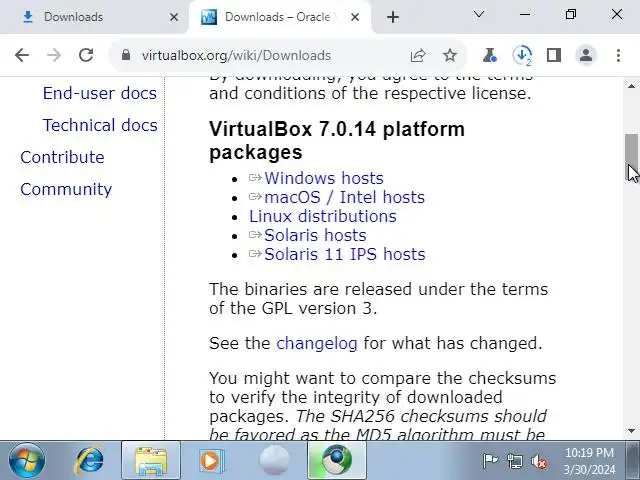Select the Chromium browser taskbar button
Viewport: 640px width, 480px height.
pos(337,460)
